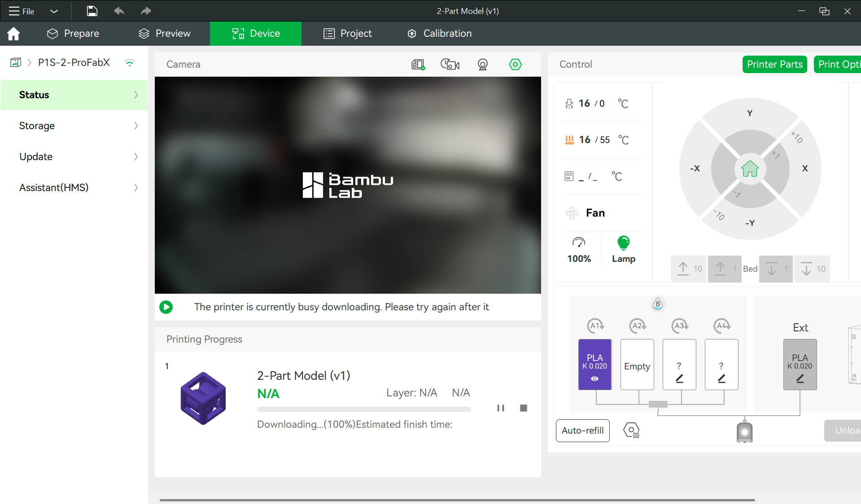Lower bed by 10 mm
Image resolution: width=861 pixels, height=504 pixels.
pyautogui.click(x=812, y=269)
